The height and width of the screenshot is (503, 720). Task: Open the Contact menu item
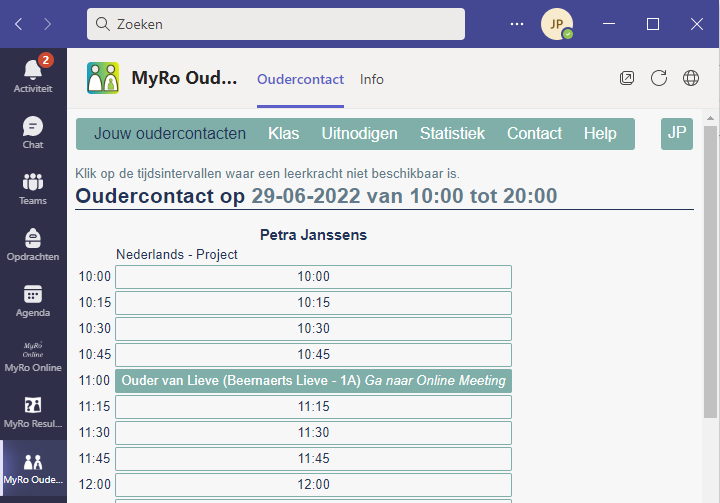[534, 134]
